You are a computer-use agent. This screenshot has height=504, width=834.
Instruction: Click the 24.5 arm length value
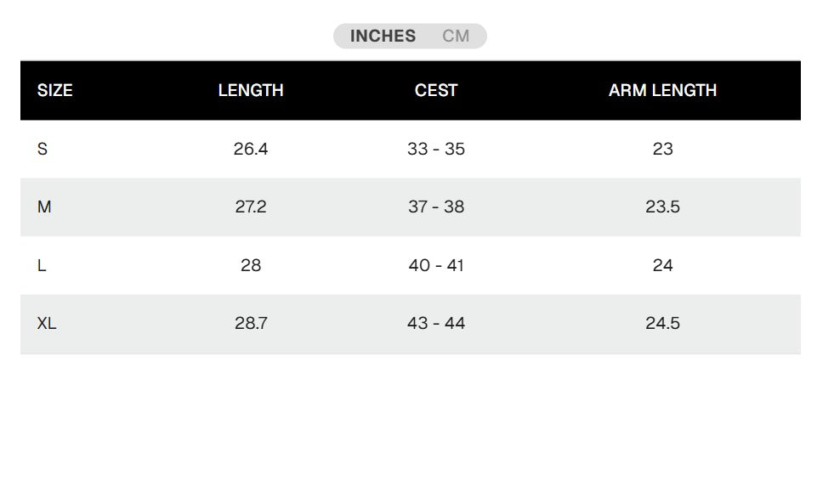click(x=662, y=323)
